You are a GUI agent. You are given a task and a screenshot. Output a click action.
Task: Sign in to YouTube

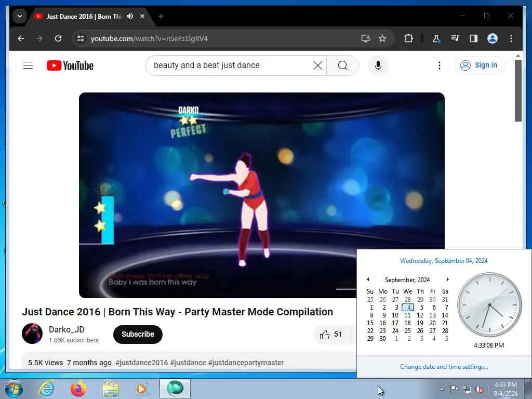click(x=479, y=65)
